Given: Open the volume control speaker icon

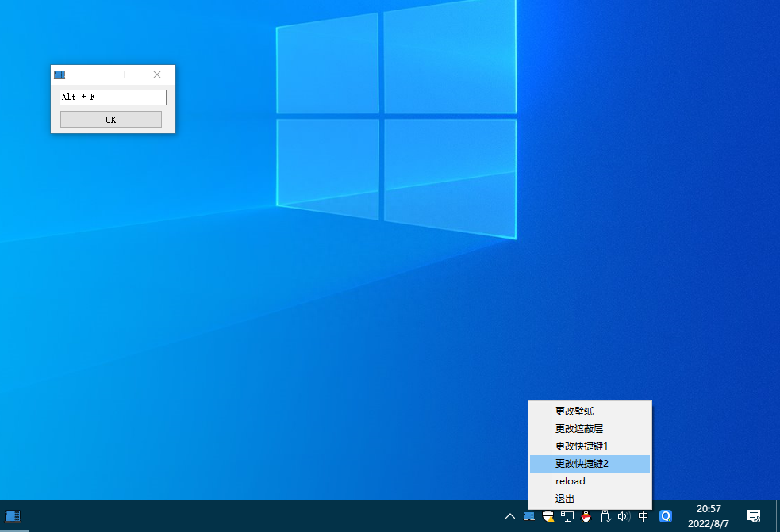Looking at the screenshot, I should [x=624, y=517].
